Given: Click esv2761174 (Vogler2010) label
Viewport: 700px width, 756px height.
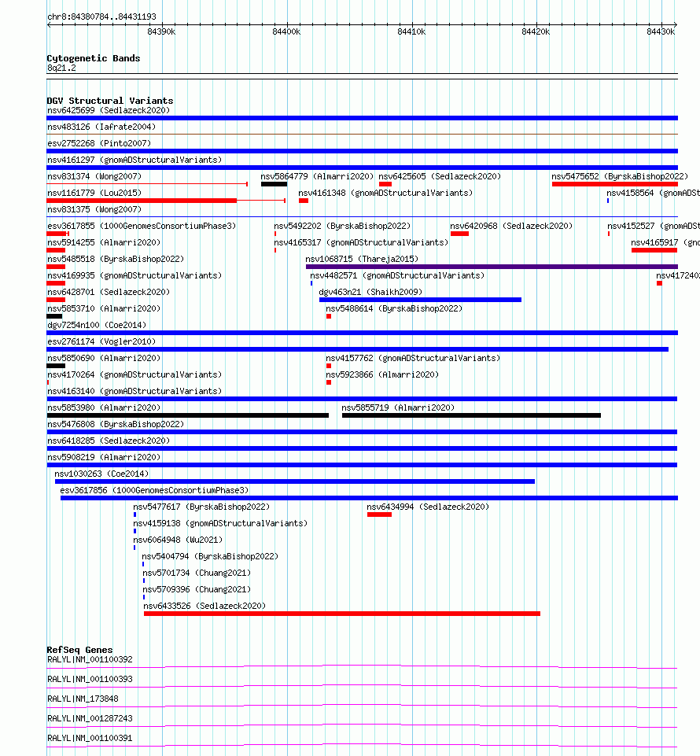Looking at the screenshot, I should click(101, 341).
